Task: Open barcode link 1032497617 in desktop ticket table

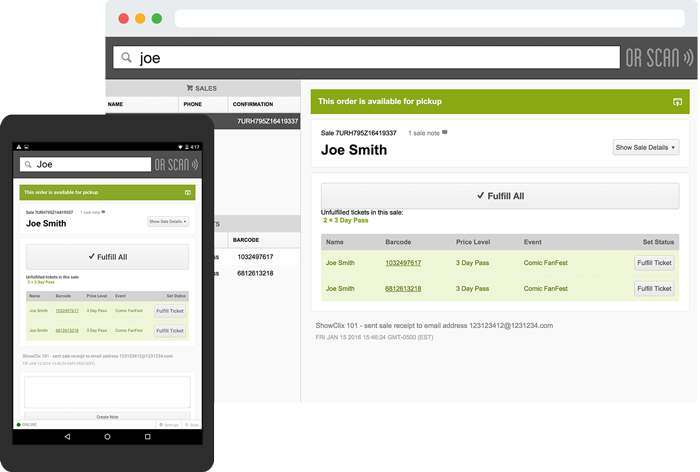Action: pyautogui.click(x=403, y=263)
